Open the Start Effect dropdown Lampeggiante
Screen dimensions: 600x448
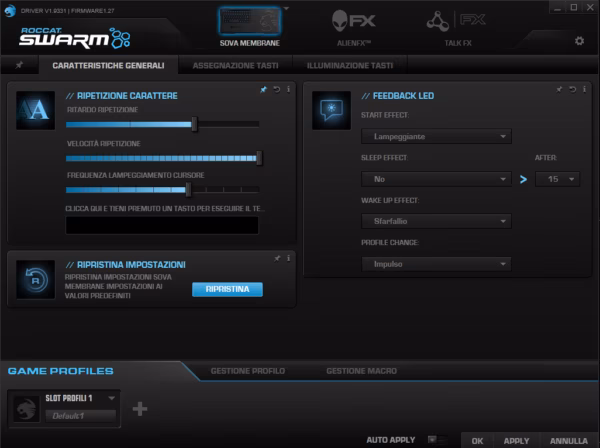click(x=436, y=136)
